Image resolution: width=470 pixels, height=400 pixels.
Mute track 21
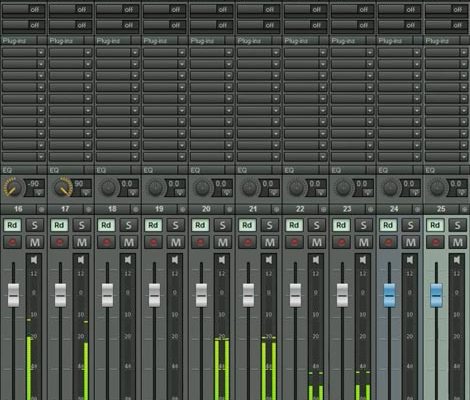270,242
